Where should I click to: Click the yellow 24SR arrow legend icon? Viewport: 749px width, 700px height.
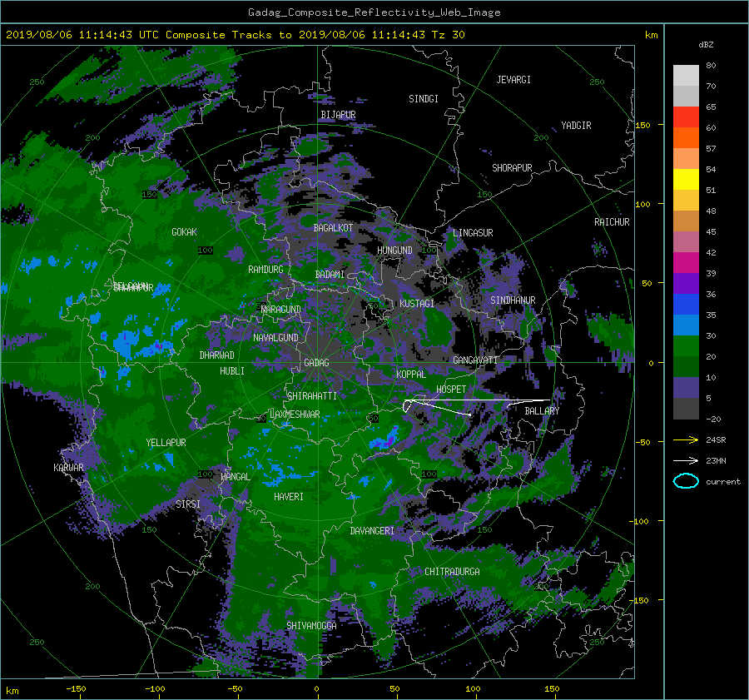(x=686, y=439)
